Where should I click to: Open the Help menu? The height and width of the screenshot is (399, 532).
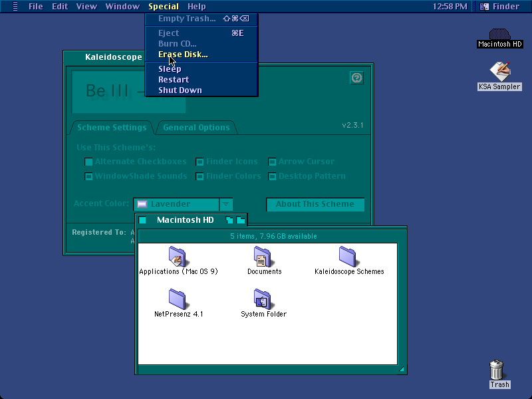pyautogui.click(x=197, y=7)
